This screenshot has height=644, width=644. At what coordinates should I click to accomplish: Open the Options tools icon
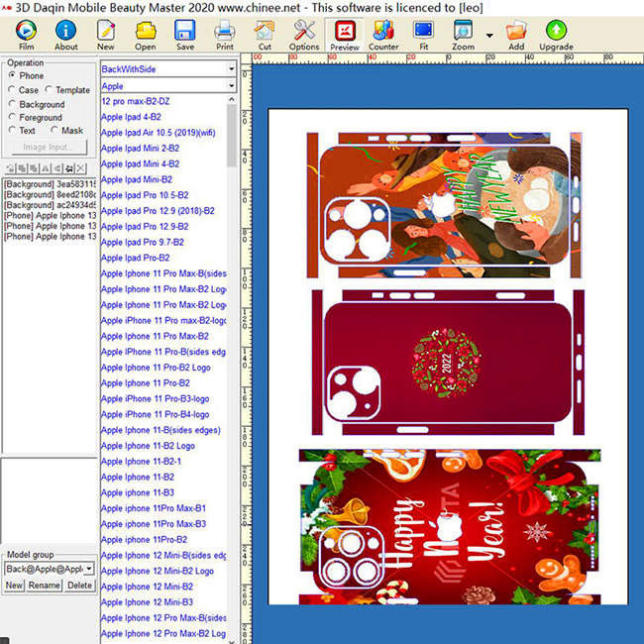point(304,34)
